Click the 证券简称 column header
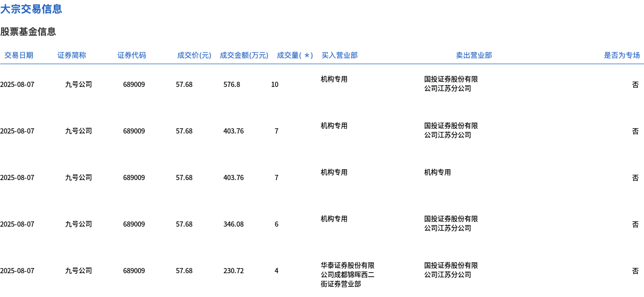The height and width of the screenshot is (297, 644). (x=71, y=55)
